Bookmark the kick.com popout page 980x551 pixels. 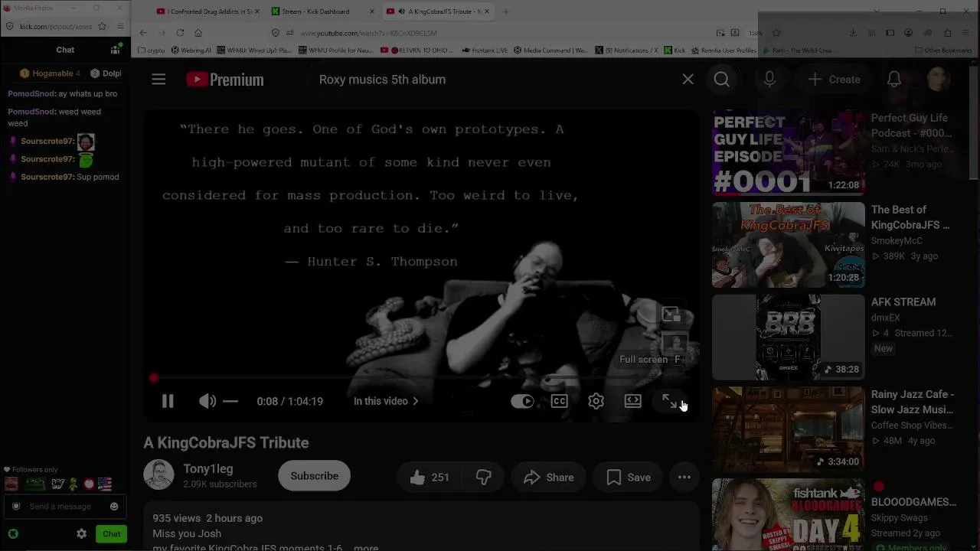coord(102,27)
